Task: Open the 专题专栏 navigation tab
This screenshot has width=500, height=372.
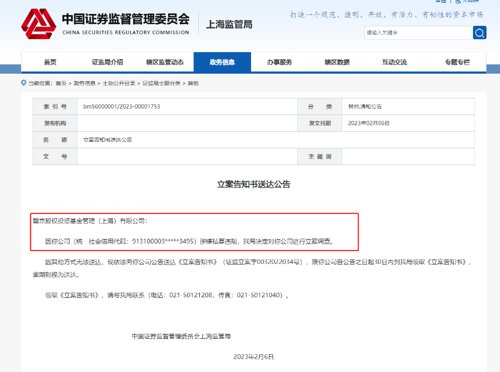Action: click(x=457, y=62)
